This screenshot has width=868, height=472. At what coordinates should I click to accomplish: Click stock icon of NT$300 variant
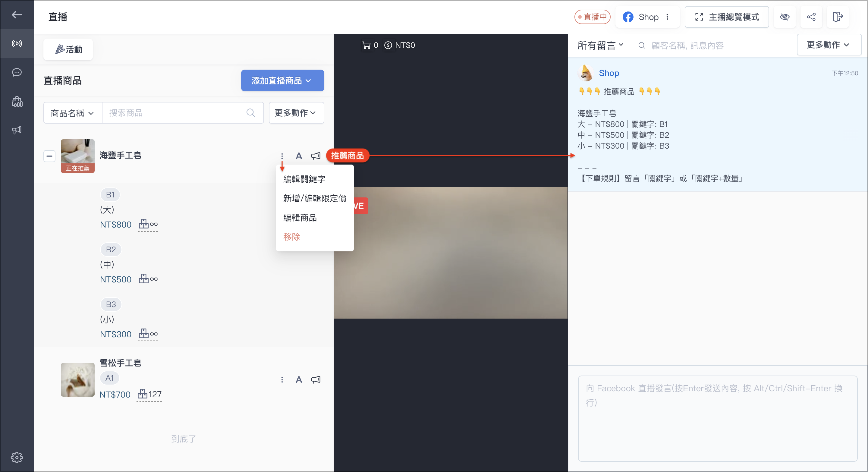click(x=143, y=334)
